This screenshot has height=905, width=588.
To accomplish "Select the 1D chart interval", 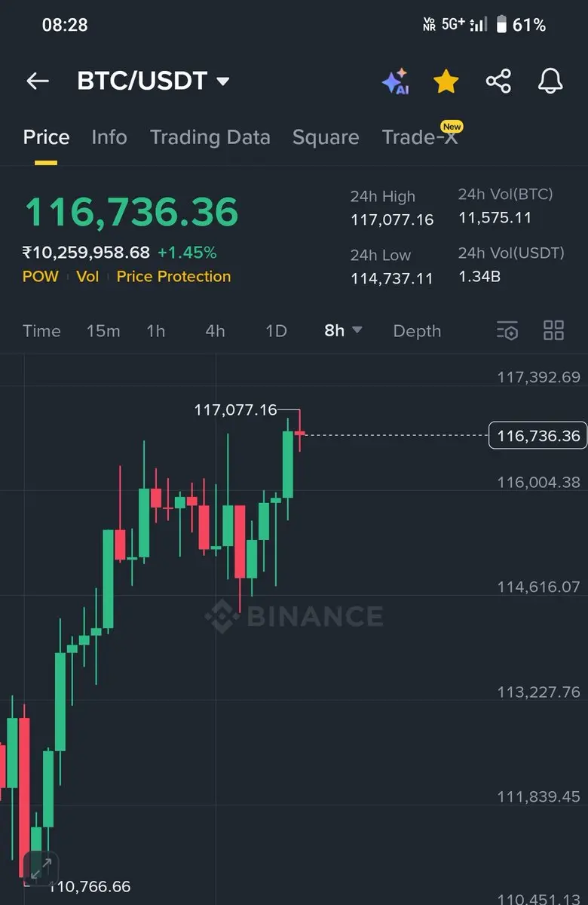I will (x=276, y=330).
